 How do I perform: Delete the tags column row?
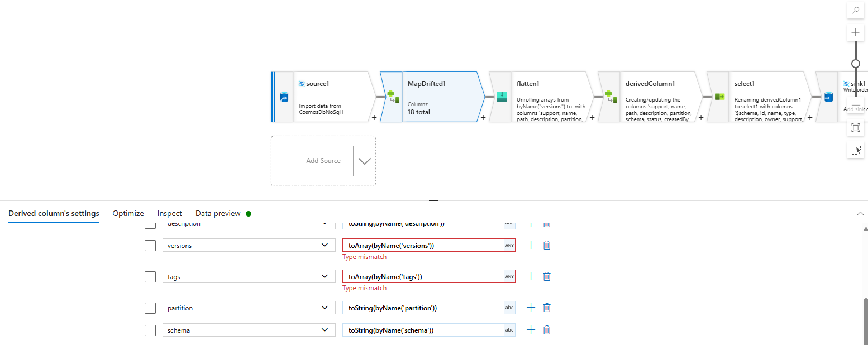coord(547,276)
